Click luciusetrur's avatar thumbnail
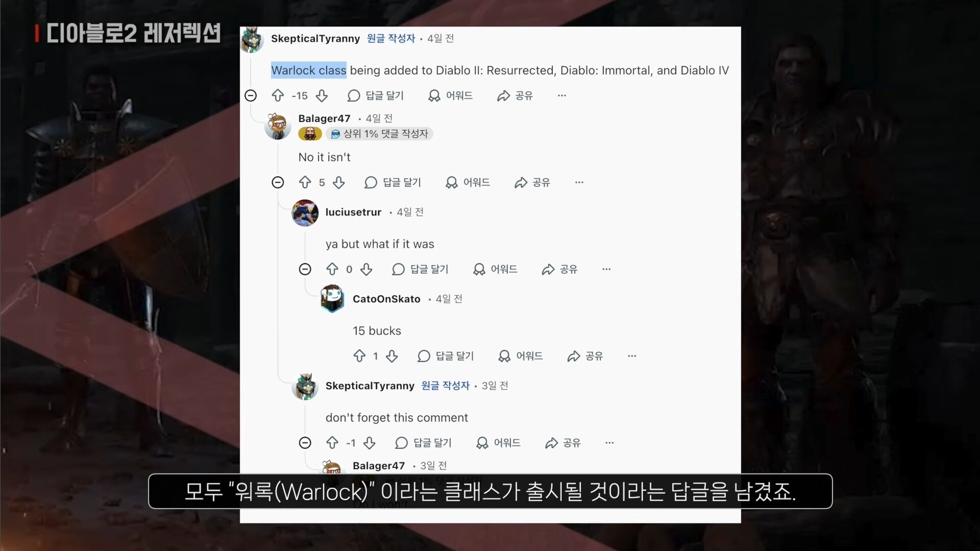This screenshot has height=551, width=980. (305, 212)
